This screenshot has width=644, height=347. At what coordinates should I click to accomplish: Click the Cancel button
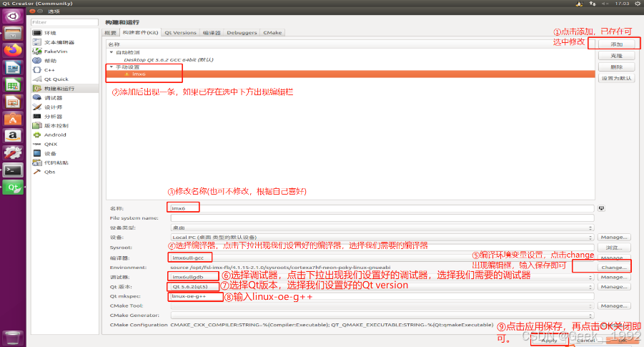pos(585,341)
